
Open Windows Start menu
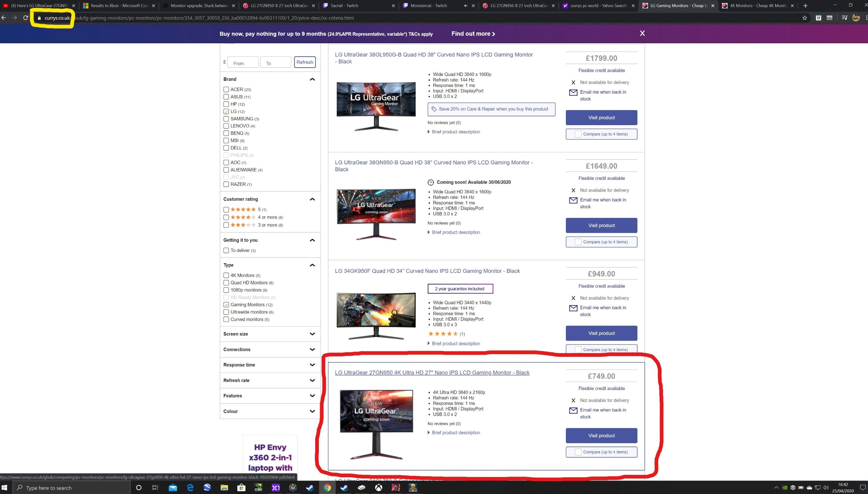pos(5,487)
